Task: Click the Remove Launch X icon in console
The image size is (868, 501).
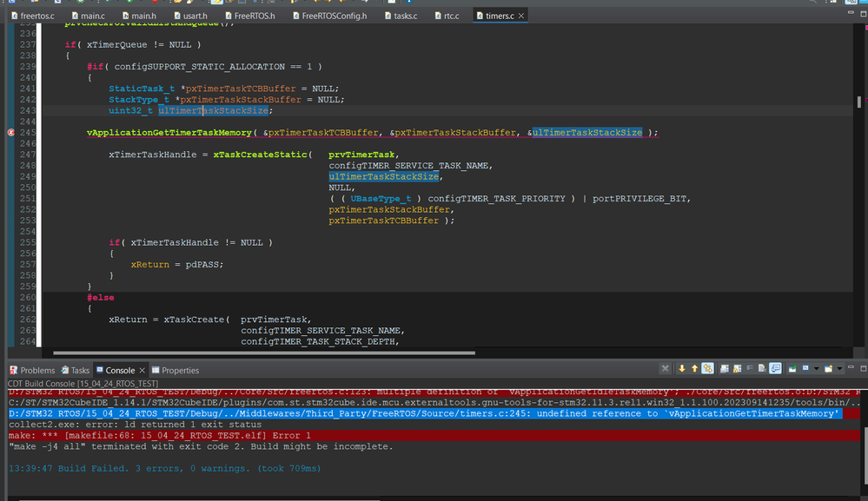Action: click(x=666, y=369)
